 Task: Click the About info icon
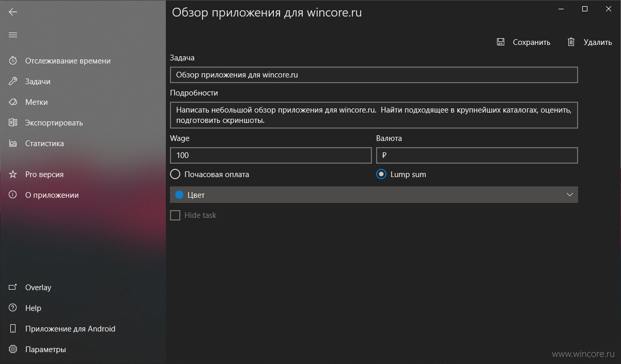[13, 195]
